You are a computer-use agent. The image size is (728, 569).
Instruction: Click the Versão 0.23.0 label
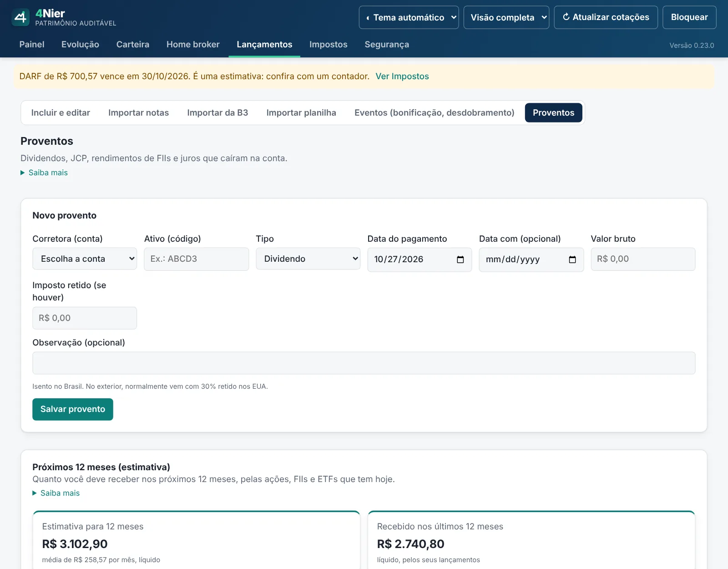(692, 45)
